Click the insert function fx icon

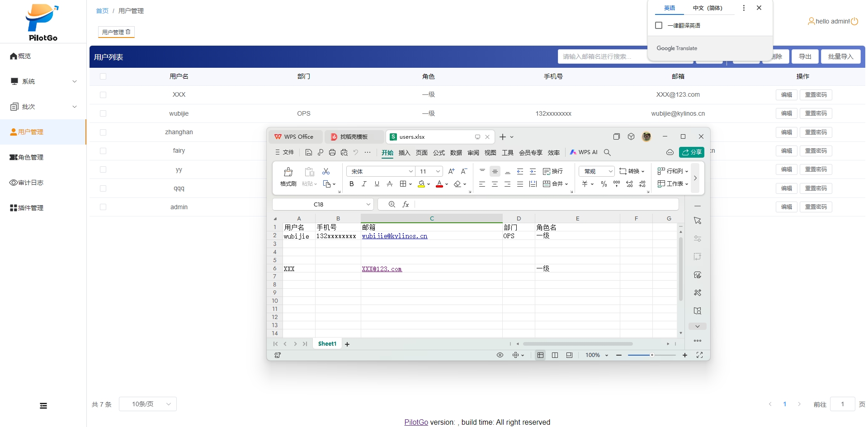click(x=406, y=205)
